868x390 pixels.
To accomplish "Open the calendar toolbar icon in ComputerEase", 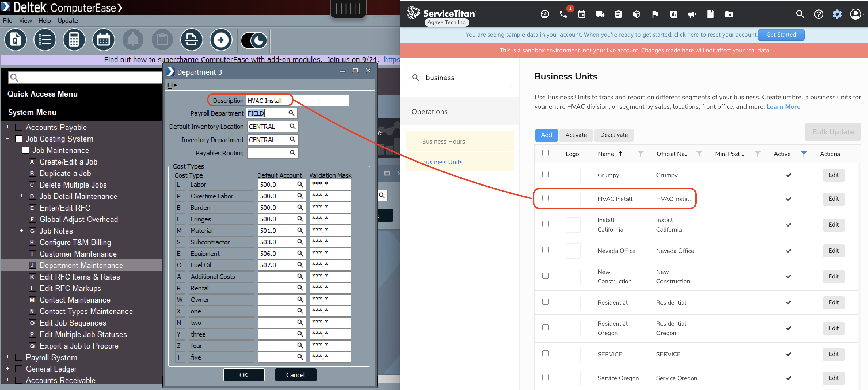I will (x=103, y=40).
